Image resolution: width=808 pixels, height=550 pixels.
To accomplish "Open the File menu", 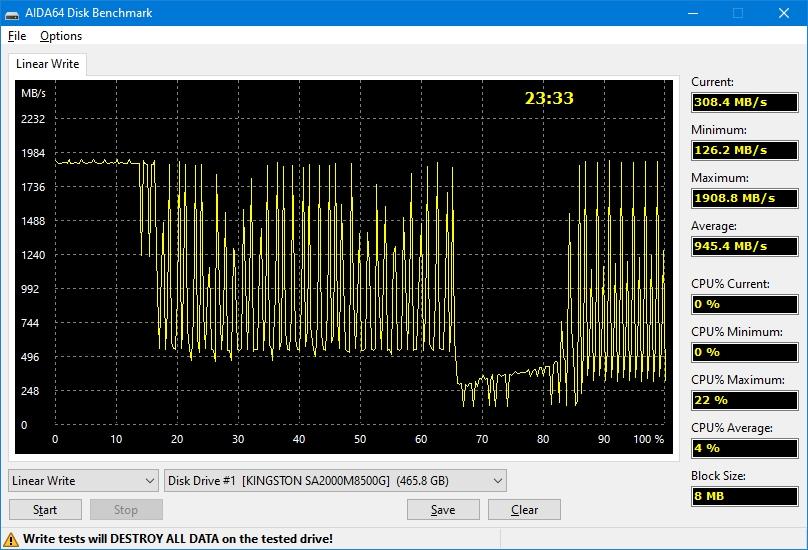I will 17,36.
